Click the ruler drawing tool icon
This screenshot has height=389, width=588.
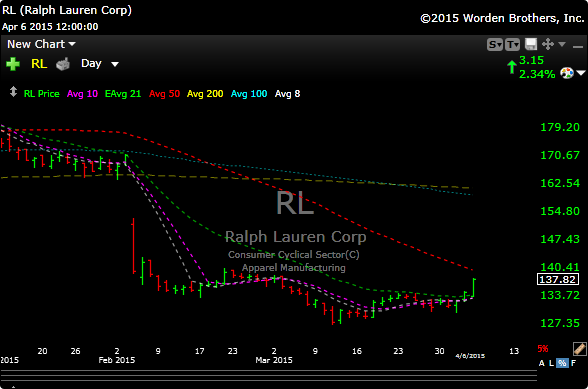(579, 349)
